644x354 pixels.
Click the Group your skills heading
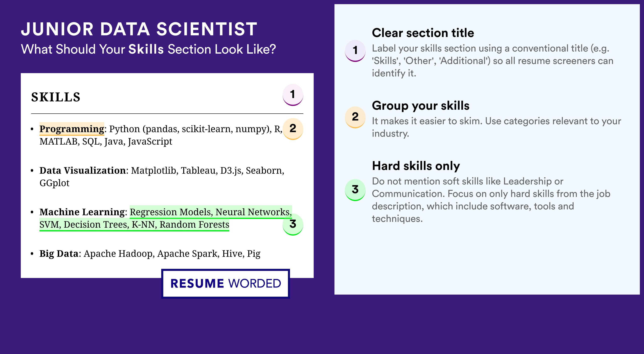[x=421, y=106]
